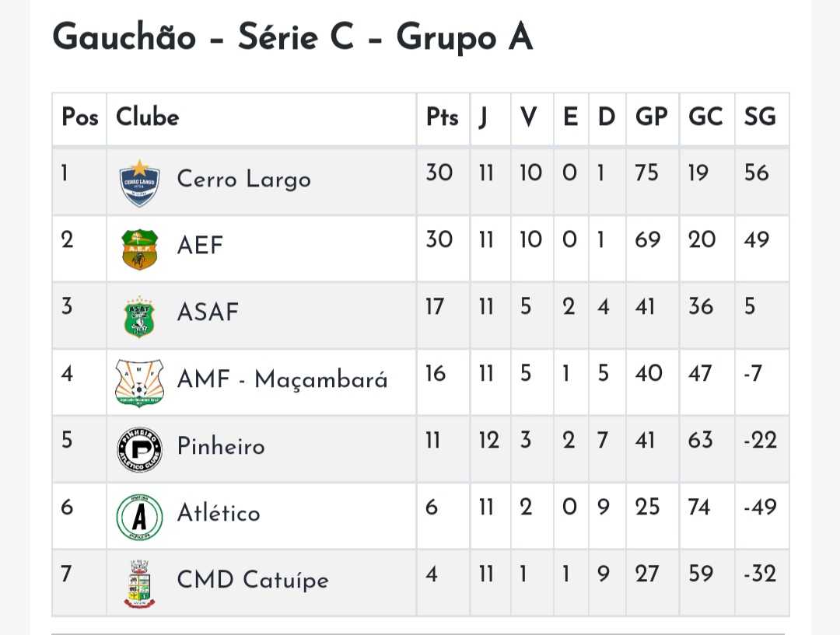Click ASAF's 17 points cell
This screenshot has height=635, width=840.
click(434, 307)
